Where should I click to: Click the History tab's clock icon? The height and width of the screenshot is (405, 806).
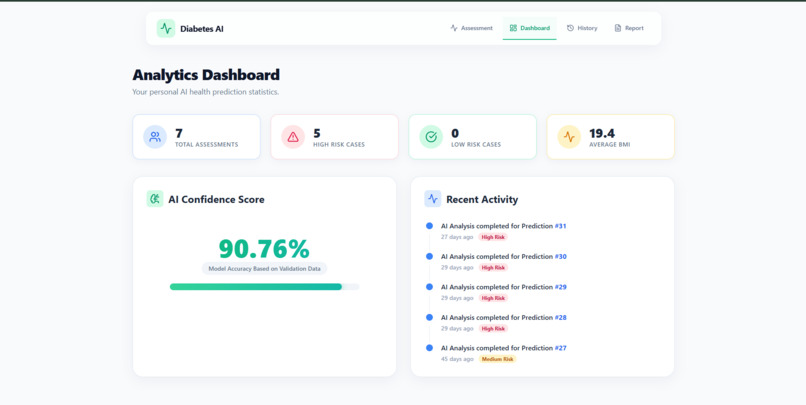[570, 28]
